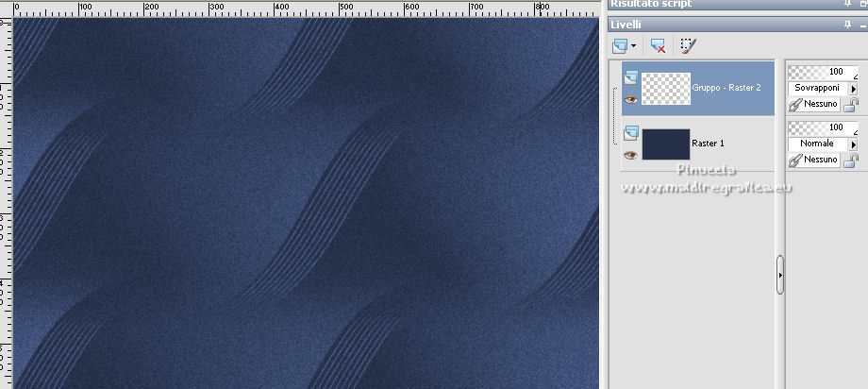Click the Sovrapponi blend mode field
The height and width of the screenshot is (389, 868).
[818, 88]
